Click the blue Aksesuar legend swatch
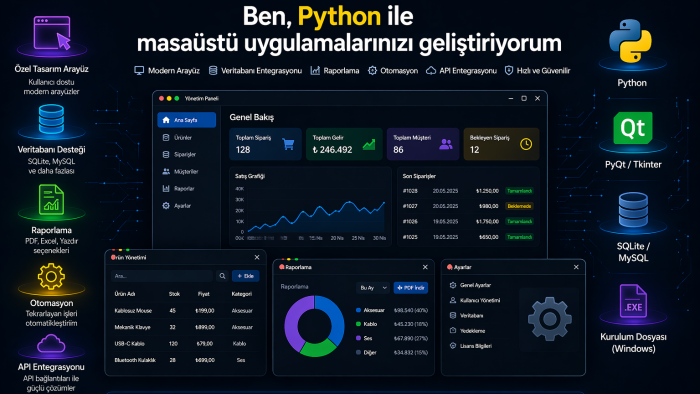 coord(358,310)
